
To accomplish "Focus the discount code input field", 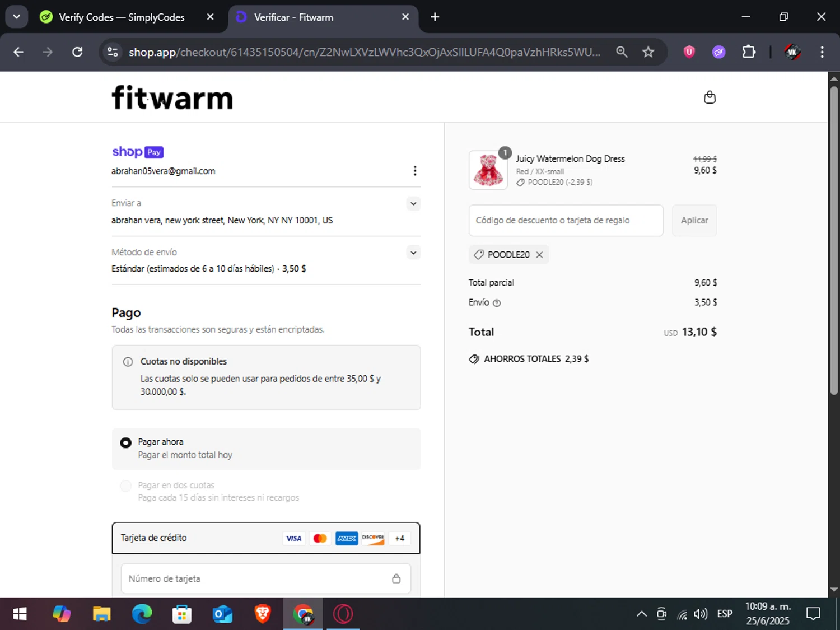I will click(566, 221).
